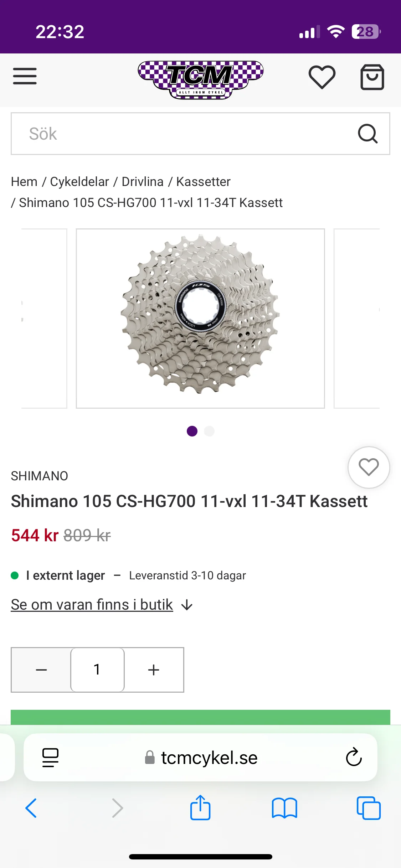Open wishlist heart in header
Image resolution: width=401 pixels, height=868 pixels.
(x=322, y=77)
